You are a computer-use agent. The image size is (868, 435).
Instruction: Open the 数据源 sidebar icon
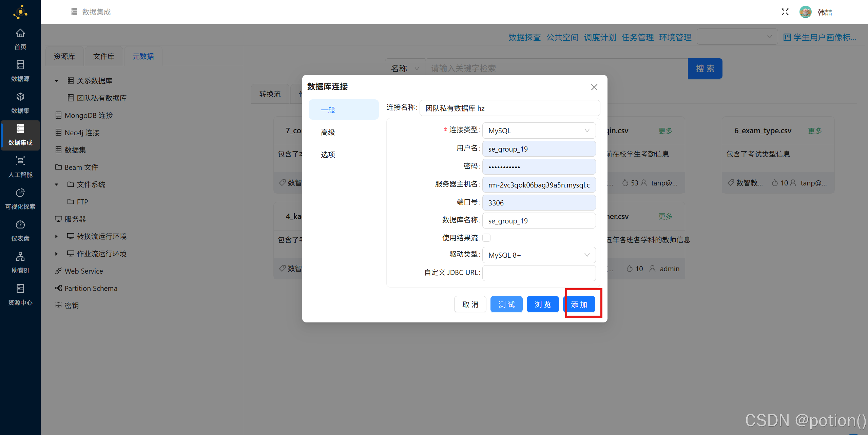20,65
